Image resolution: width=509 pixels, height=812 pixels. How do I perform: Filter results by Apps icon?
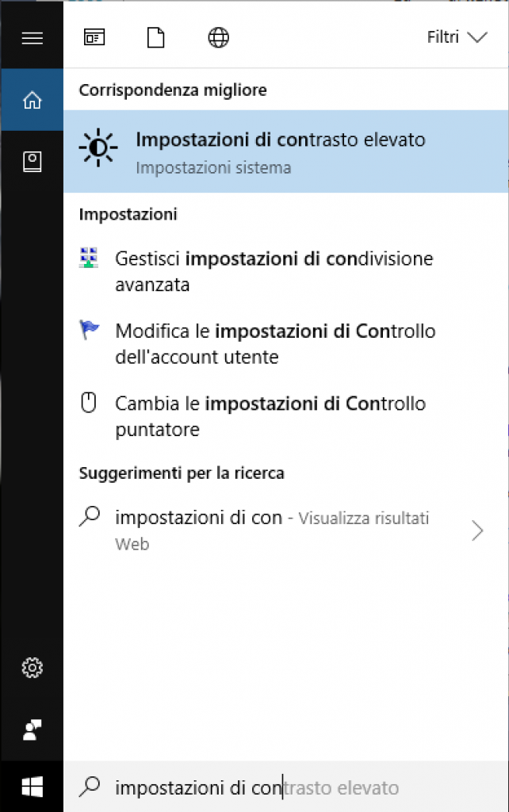(x=94, y=37)
